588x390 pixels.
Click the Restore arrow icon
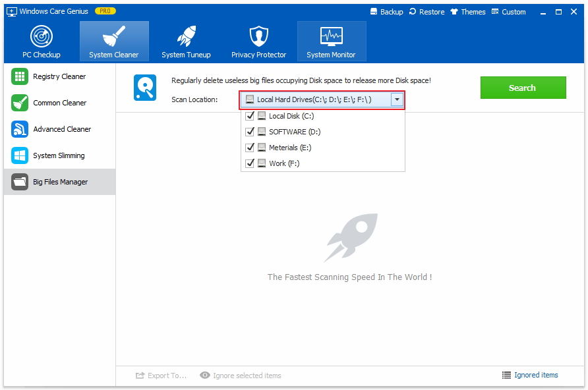click(413, 12)
